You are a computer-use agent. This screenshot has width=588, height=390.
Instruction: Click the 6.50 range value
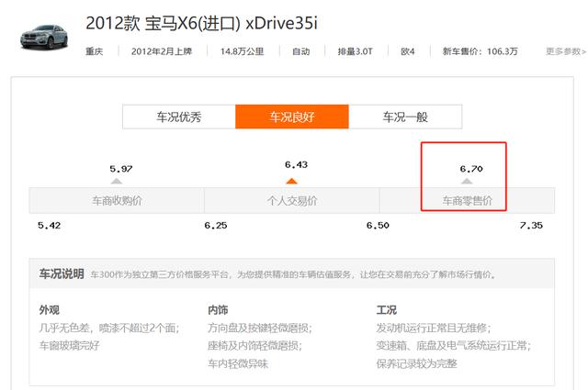[x=378, y=226]
